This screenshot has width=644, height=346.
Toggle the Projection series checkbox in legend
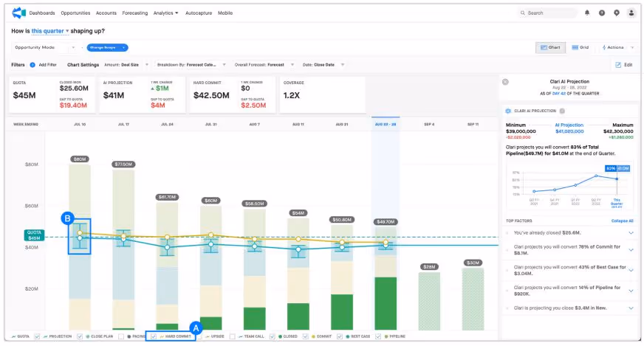click(x=37, y=336)
